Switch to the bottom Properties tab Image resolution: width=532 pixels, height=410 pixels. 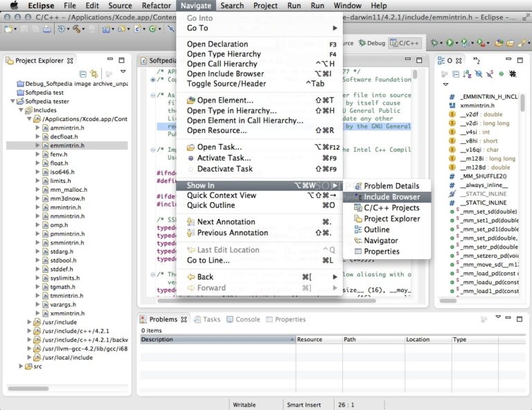285,319
